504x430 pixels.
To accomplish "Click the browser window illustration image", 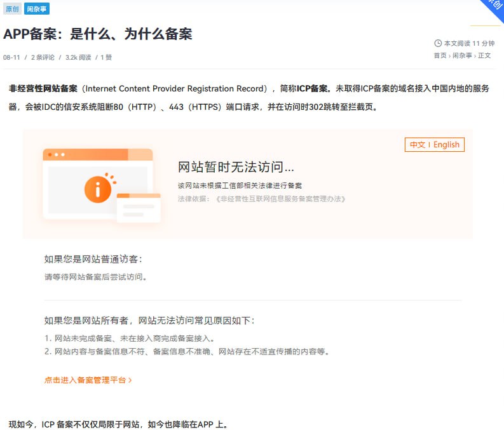I will click(x=102, y=185).
